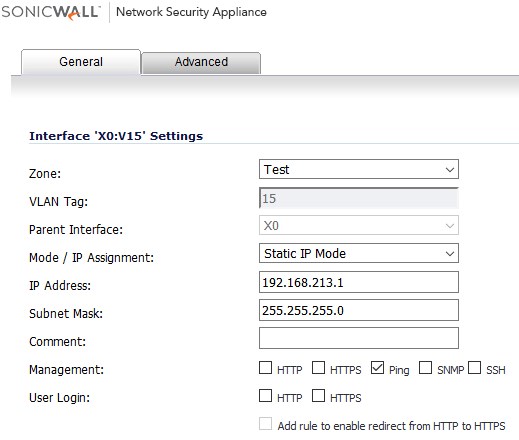Switch to the Advanced tab

(x=201, y=62)
